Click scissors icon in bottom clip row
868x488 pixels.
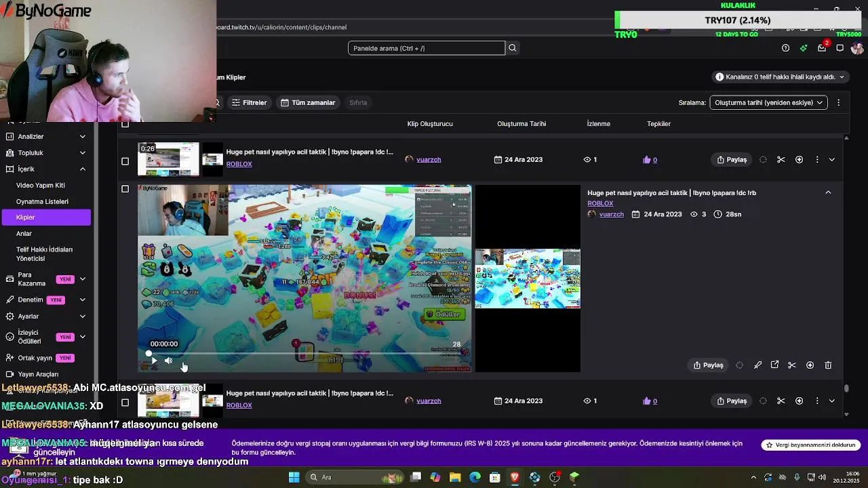pos(781,401)
